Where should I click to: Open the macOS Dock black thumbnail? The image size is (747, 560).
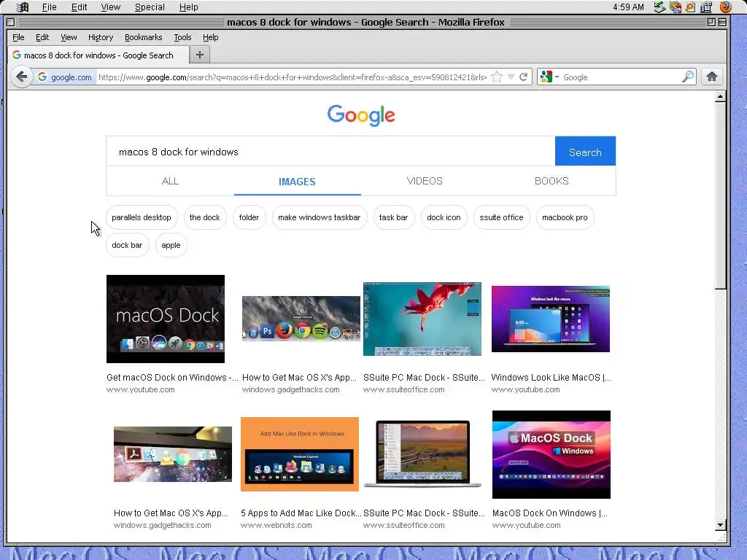(x=166, y=319)
